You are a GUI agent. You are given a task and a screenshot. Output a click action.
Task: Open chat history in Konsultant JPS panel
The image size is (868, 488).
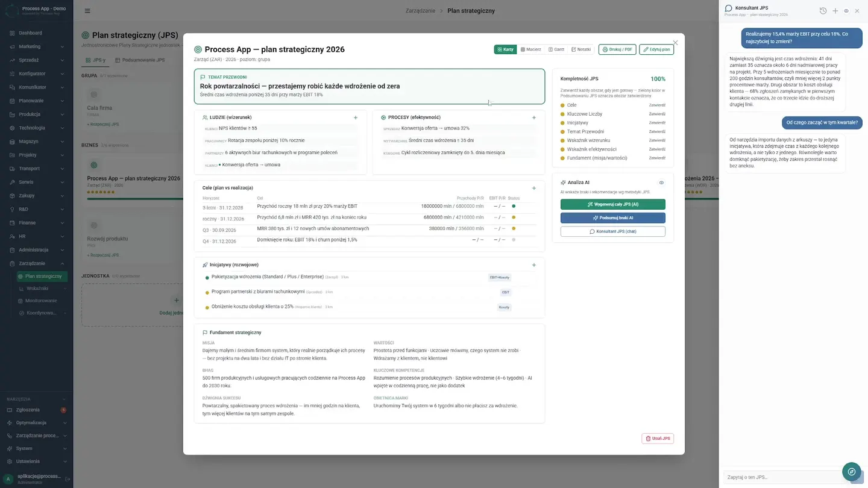823,11
